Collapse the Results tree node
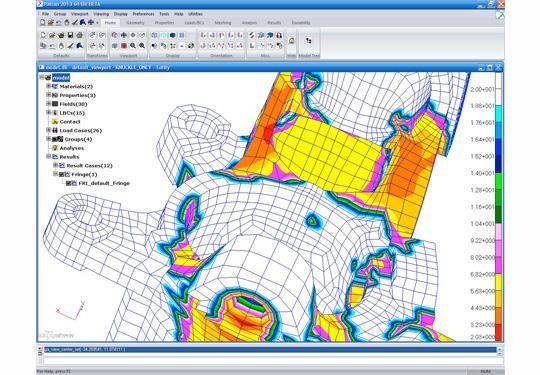 [x=49, y=156]
